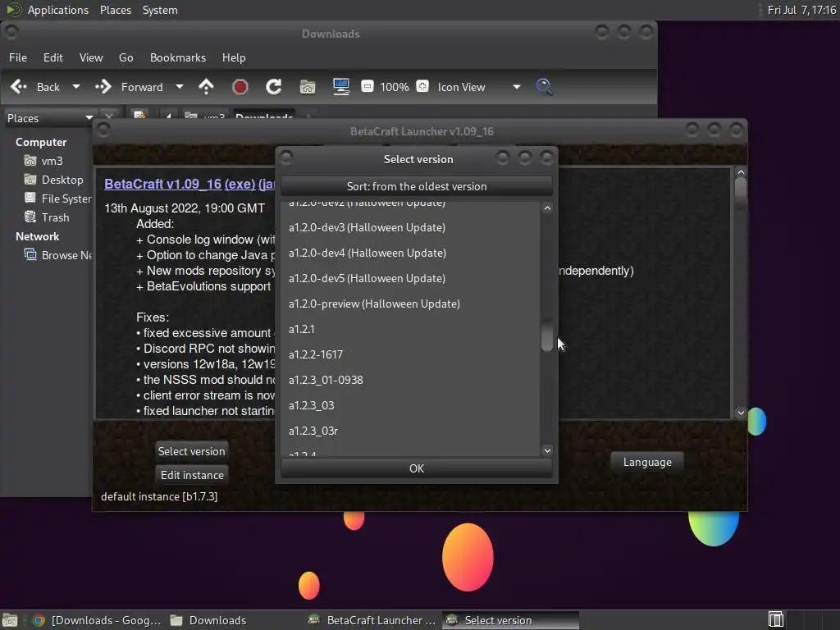This screenshot has width=840, height=630.
Task: Open the Edit menu
Action: [53, 57]
